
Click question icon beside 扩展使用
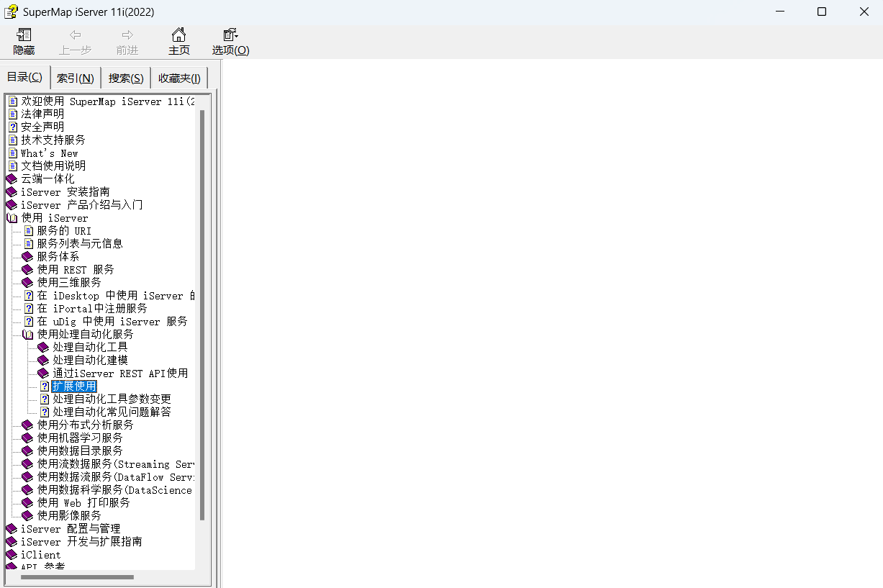point(45,386)
